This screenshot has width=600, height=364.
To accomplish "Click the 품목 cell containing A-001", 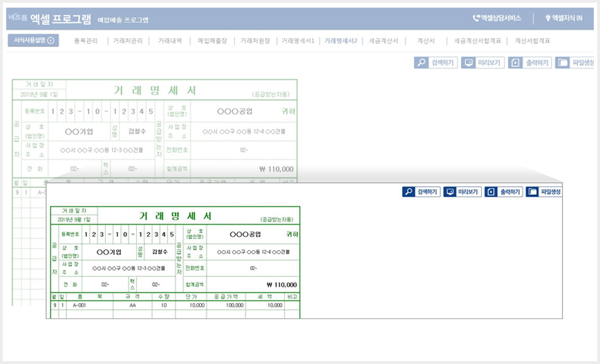I will point(90,305).
